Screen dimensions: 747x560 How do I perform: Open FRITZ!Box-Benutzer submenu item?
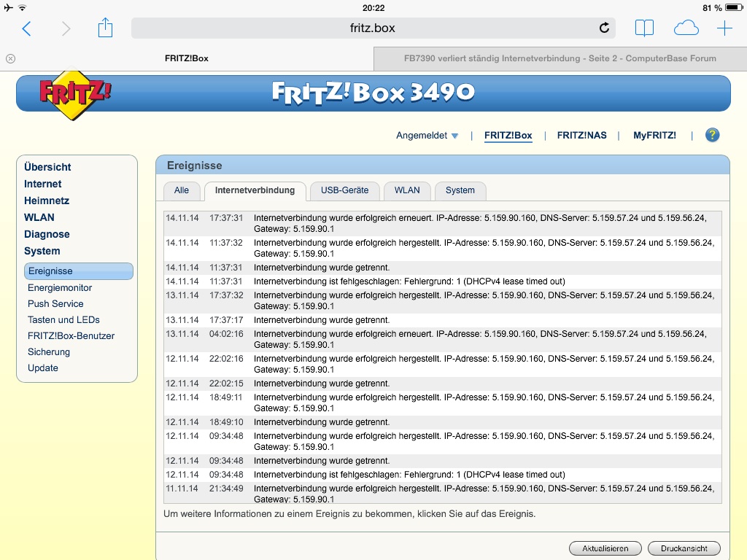point(71,335)
